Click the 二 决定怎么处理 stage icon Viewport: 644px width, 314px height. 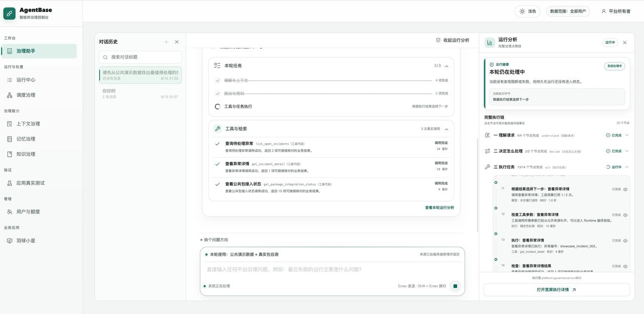tap(488, 151)
